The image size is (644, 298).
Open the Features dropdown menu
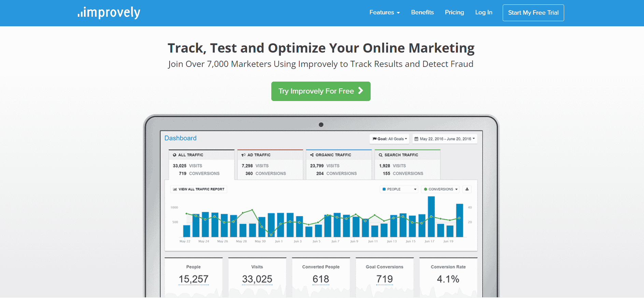(x=384, y=13)
